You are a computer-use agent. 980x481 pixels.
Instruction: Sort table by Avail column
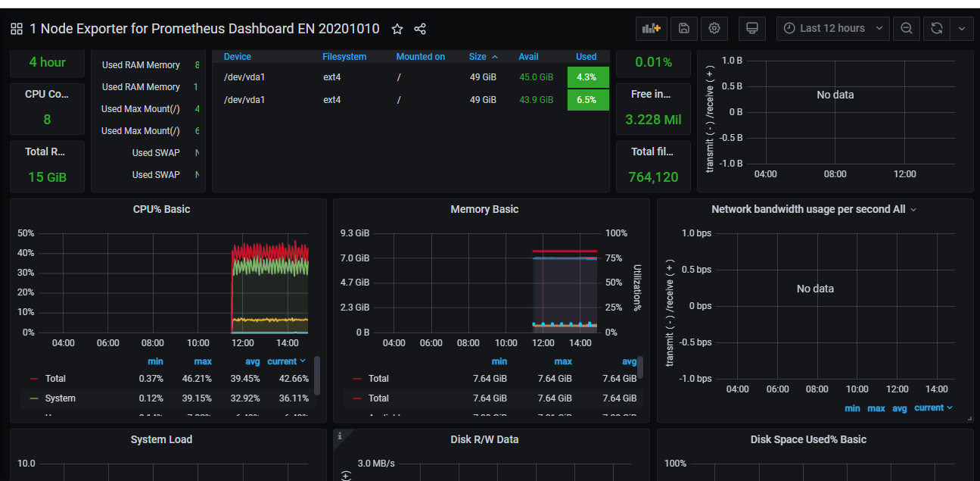click(x=528, y=57)
